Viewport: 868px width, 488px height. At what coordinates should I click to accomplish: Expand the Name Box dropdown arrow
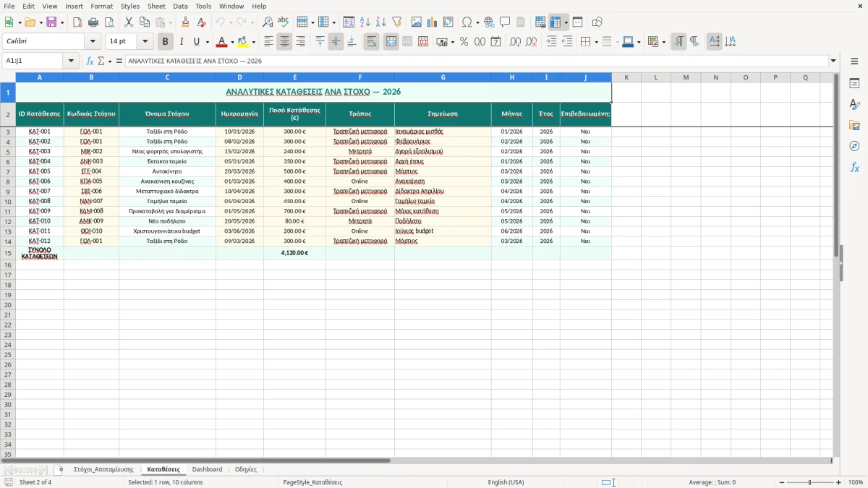click(x=71, y=61)
